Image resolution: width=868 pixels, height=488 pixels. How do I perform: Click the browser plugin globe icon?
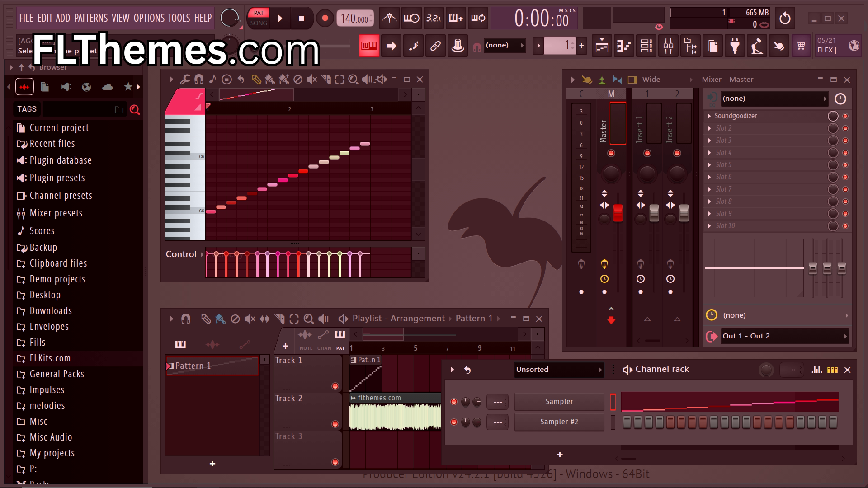pos(86,87)
